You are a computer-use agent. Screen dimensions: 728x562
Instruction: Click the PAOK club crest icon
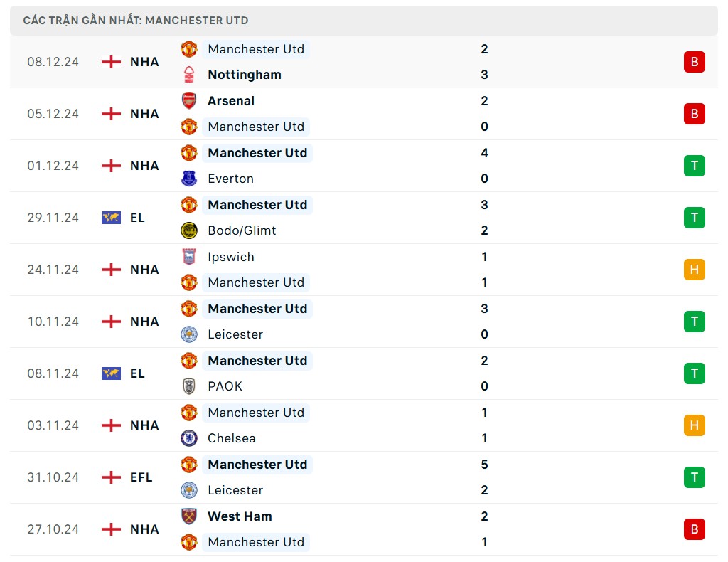[188, 386]
